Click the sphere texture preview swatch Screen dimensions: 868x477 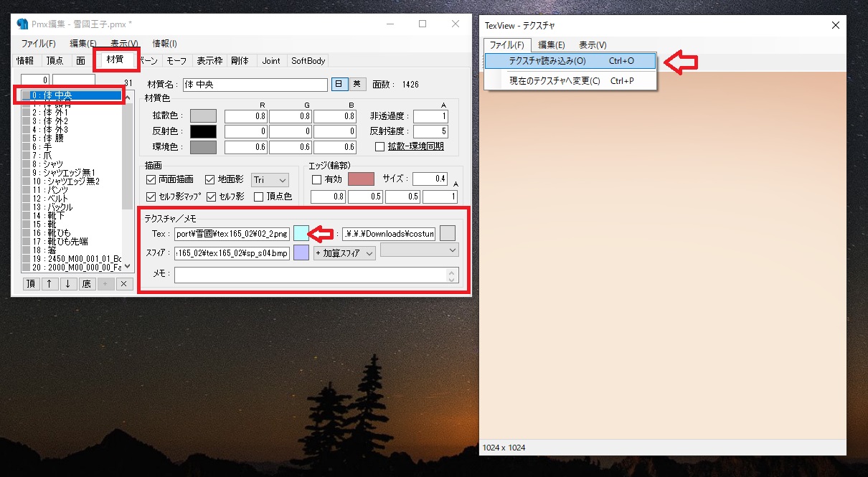coord(301,252)
